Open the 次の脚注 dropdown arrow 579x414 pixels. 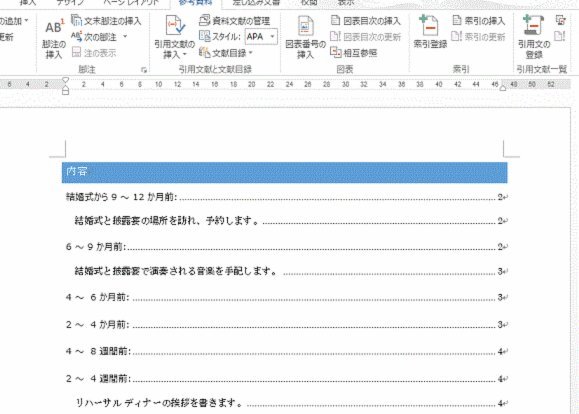point(125,37)
